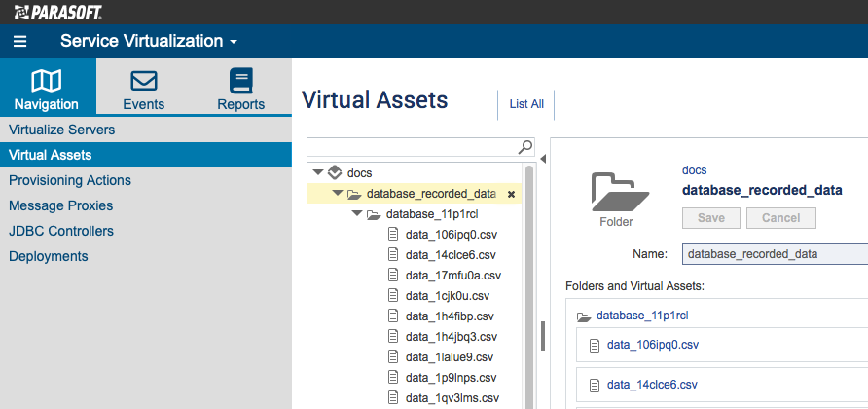Screen dimensions: 868x409
Task: Open Service Virtualization dropdown
Action: pos(149,41)
